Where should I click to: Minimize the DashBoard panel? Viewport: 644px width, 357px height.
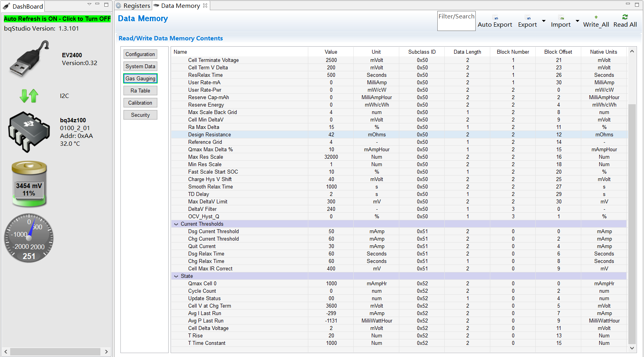pyautogui.click(x=97, y=4)
